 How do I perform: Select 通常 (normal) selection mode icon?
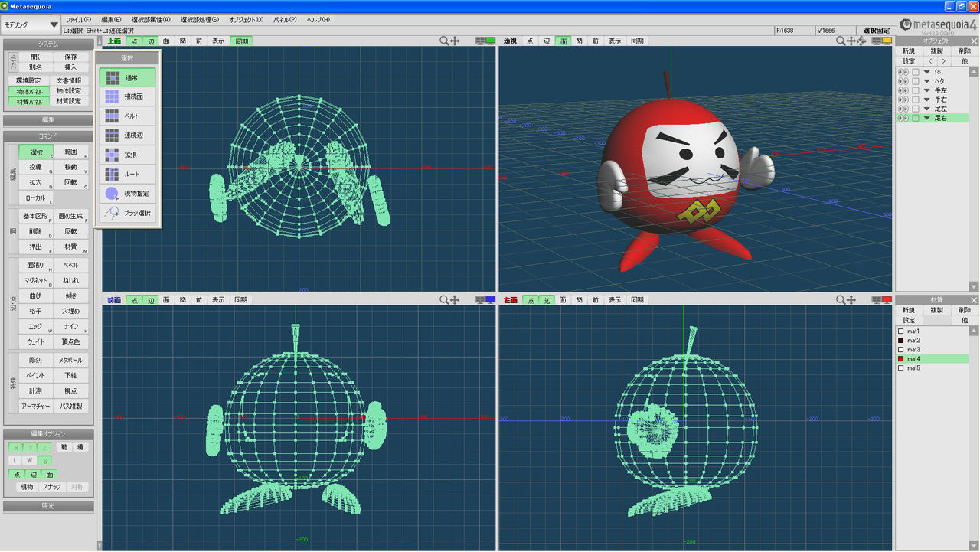tap(112, 77)
